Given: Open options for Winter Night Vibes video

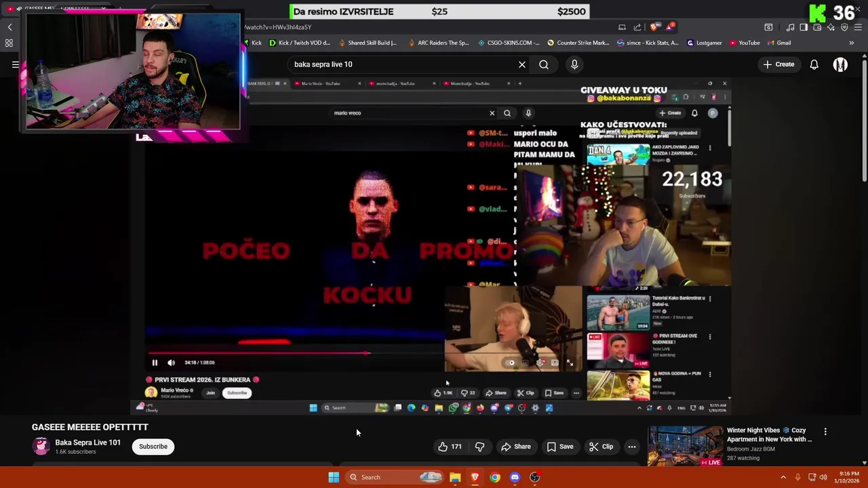Looking at the screenshot, I should [825, 431].
